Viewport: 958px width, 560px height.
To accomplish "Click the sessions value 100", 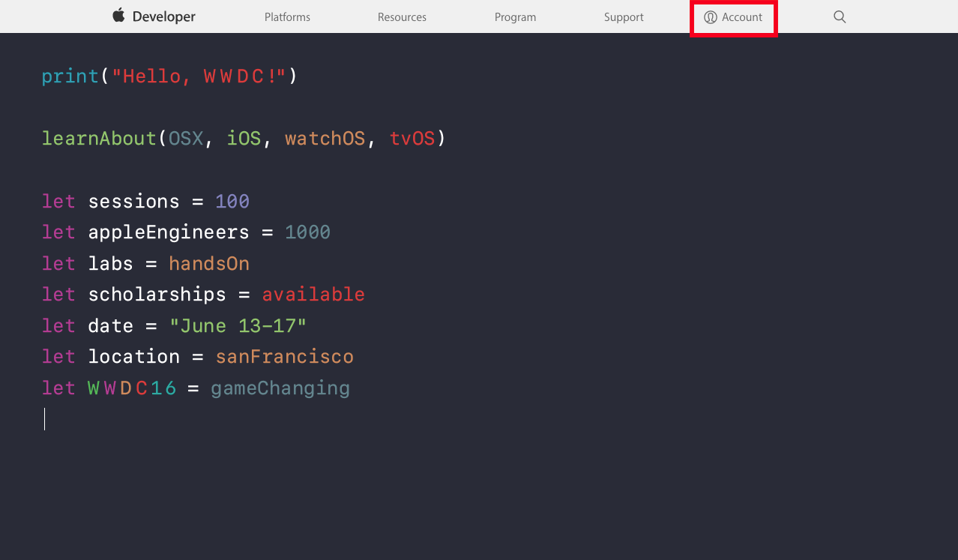I will click(x=232, y=202).
